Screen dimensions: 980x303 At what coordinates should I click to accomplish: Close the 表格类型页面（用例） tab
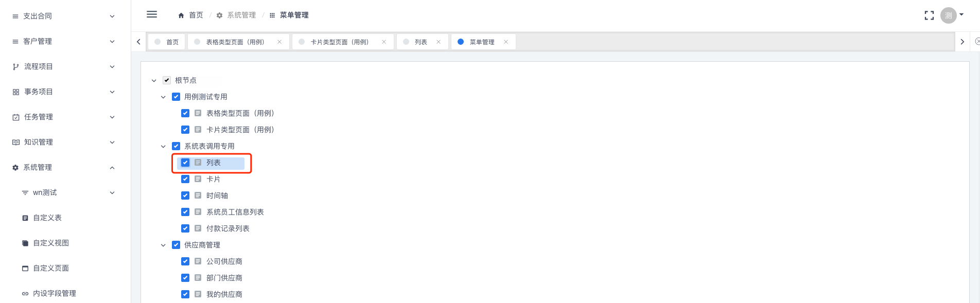click(279, 42)
